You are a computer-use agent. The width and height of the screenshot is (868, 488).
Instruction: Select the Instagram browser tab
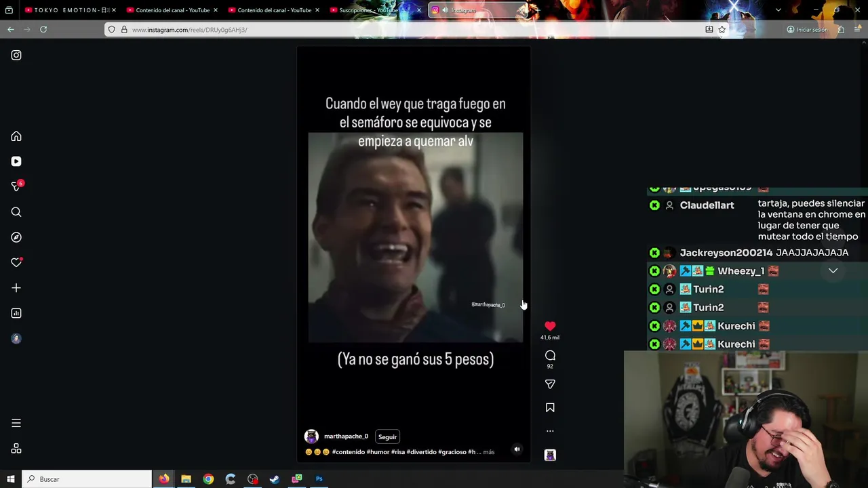[478, 10]
